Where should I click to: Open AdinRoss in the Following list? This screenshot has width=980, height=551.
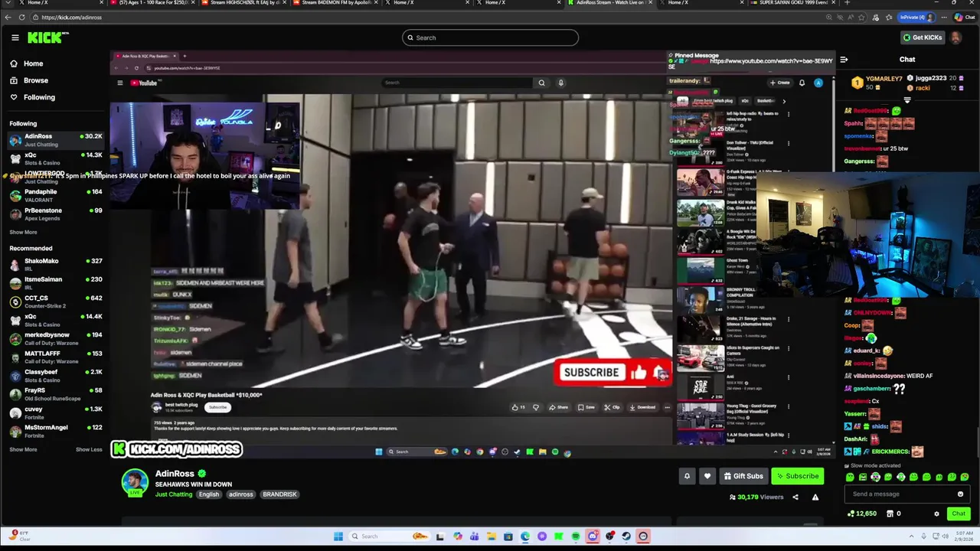point(55,140)
